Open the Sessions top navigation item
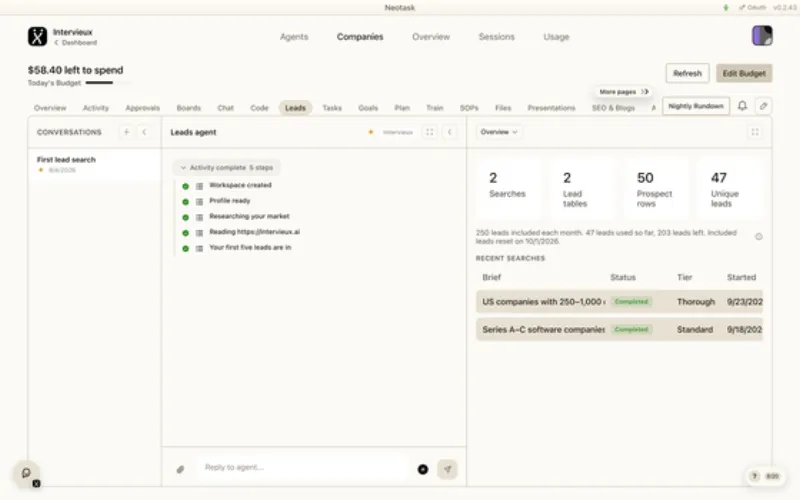The image size is (800, 500). coord(496,37)
